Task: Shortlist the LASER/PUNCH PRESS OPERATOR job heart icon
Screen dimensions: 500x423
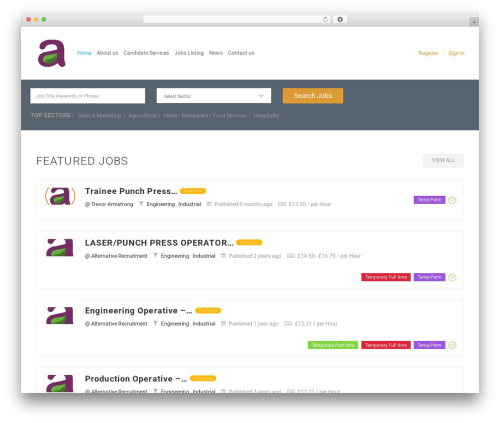Action: point(452,277)
